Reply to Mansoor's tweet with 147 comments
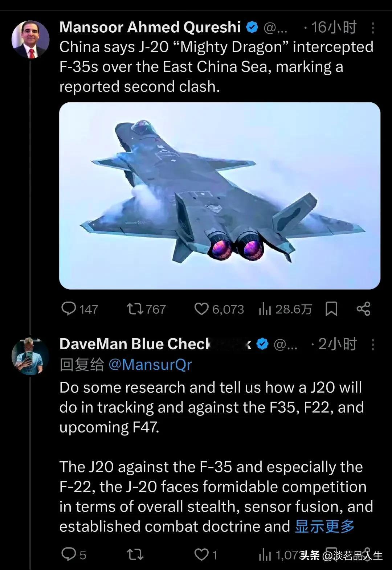 (x=79, y=309)
